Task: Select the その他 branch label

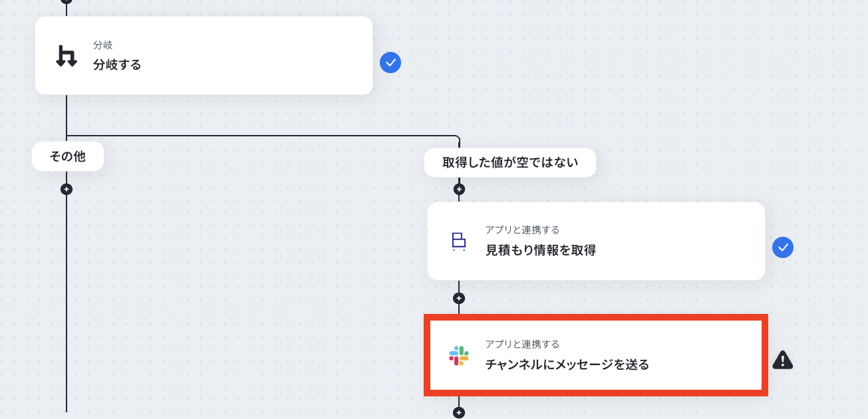Action: coord(68,156)
